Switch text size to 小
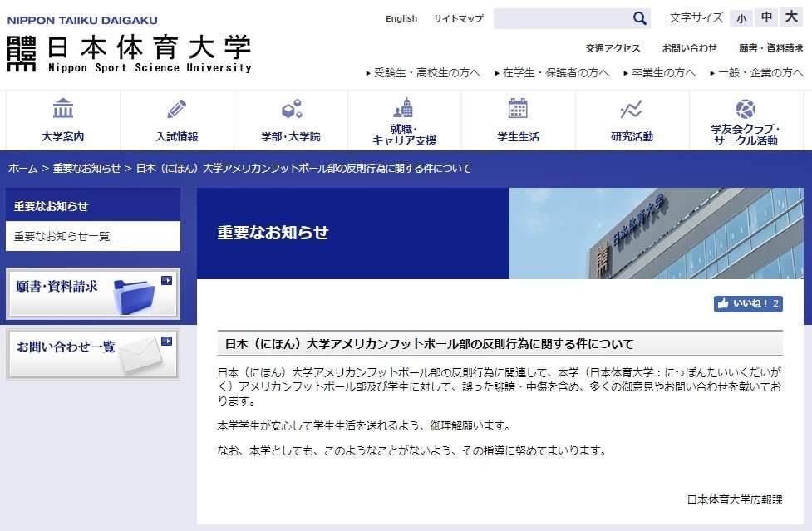The image size is (812, 531). click(741, 17)
